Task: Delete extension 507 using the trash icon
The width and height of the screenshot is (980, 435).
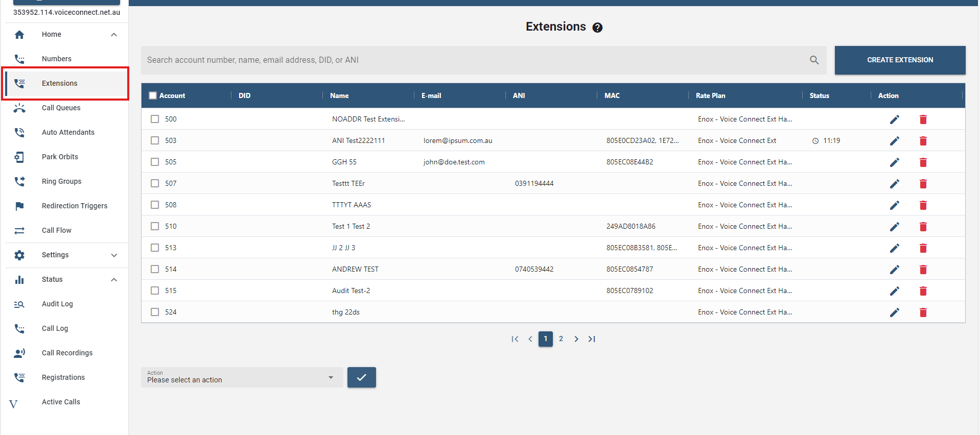Action: [x=923, y=184]
